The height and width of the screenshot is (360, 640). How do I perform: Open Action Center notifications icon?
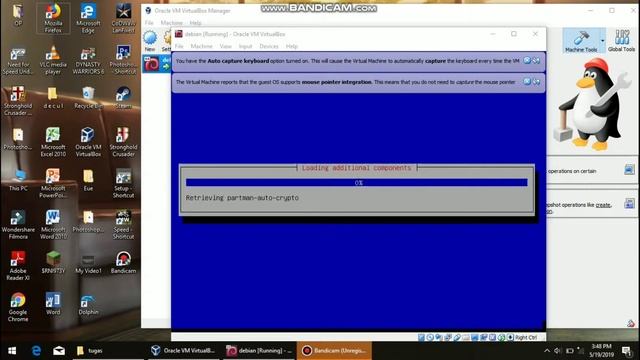pos(627,351)
